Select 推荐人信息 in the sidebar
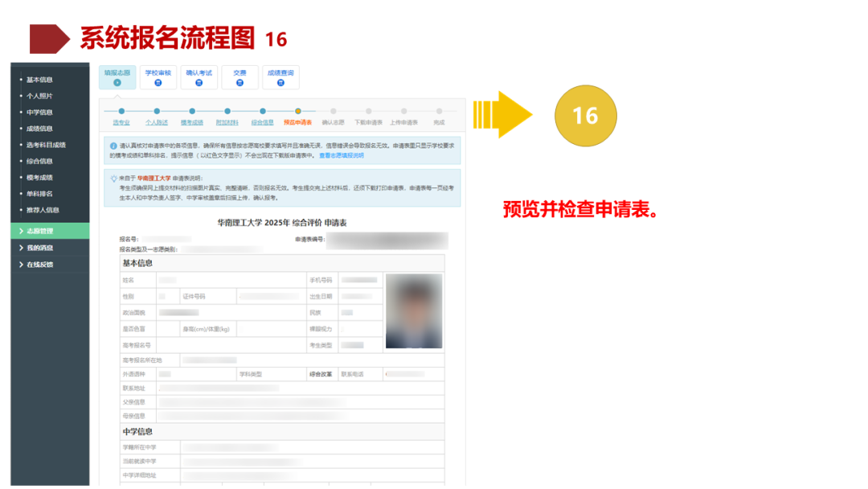This screenshot has height=489, width=868. 43,210
